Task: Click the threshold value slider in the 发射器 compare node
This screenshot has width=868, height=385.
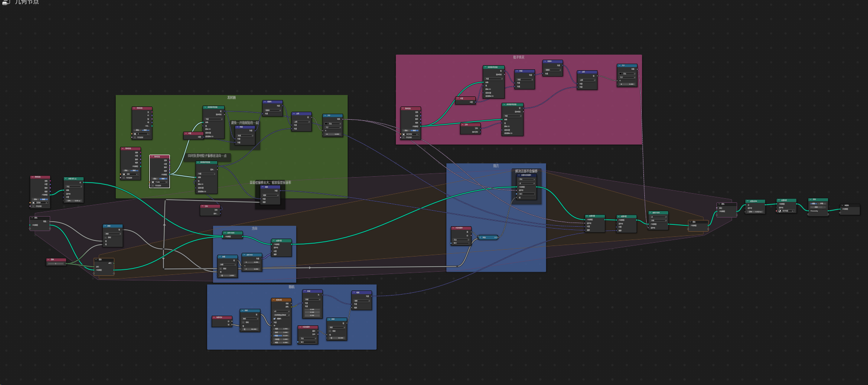Action: click(x=333, y=134)
